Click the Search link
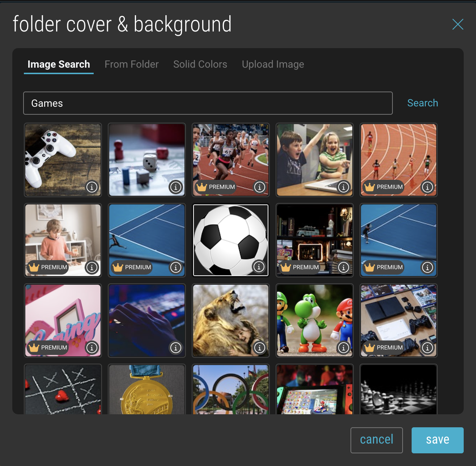Viewport: 476px width, 466px height. tap(422, 103)
